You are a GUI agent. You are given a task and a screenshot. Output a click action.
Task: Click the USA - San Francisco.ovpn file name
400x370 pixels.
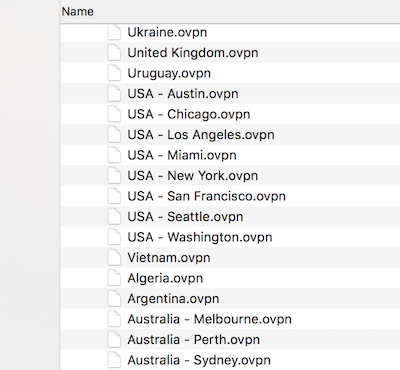(206, 196)
